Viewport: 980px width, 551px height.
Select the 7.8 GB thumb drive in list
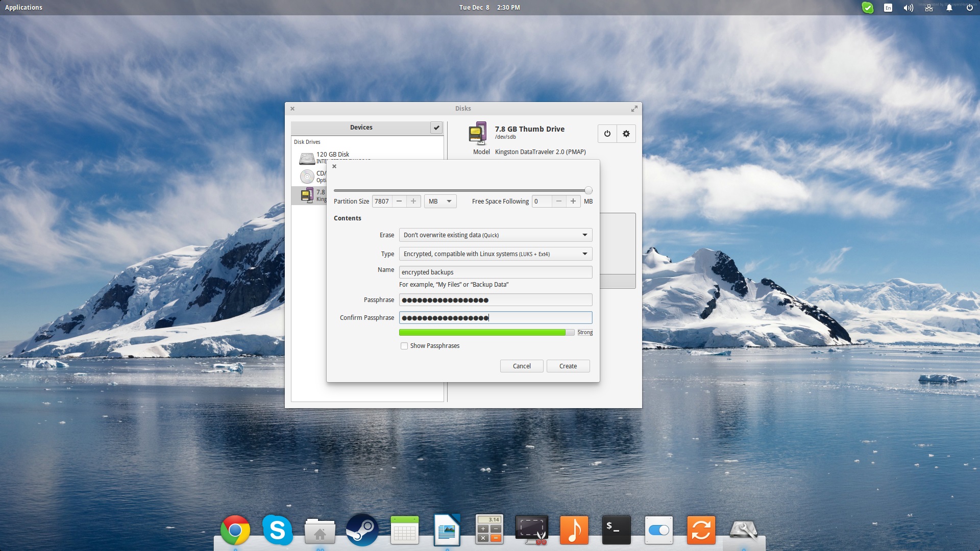[x=309, y=195]
